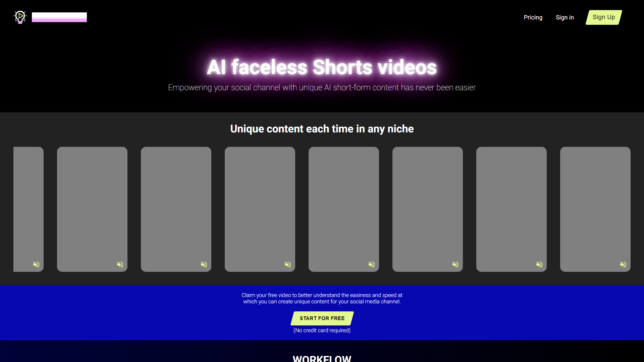Unmute the fourth video thumbnail

[x=288, y=264]
